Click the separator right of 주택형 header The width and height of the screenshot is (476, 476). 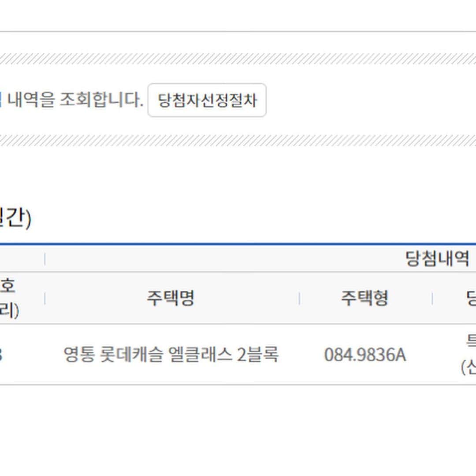[x=432, y=298]
